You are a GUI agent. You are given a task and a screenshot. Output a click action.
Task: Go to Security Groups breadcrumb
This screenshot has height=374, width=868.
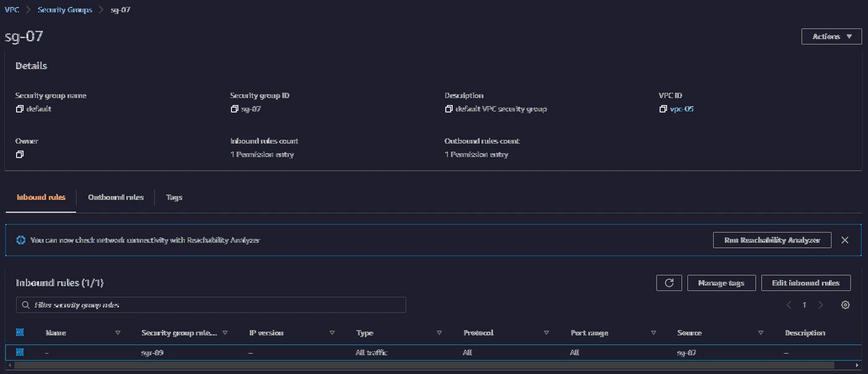tap(65, 10)
